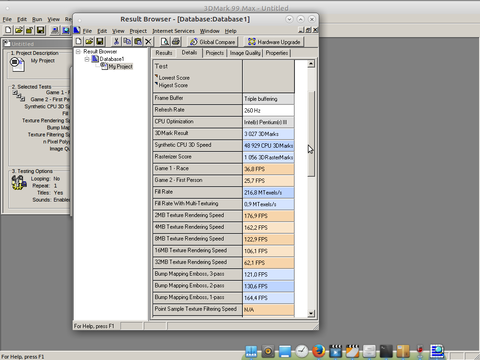The height and width of the screenshot is (360, 480).
Task: Open the package box icon in dock
Action: coord(403,351)
